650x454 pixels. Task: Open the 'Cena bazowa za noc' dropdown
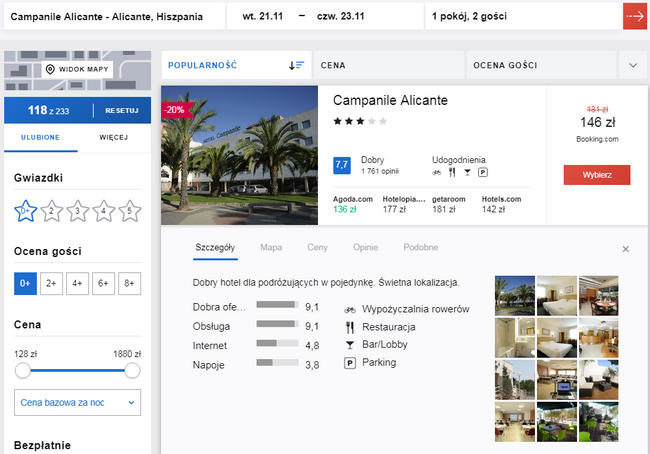(77, 402)
